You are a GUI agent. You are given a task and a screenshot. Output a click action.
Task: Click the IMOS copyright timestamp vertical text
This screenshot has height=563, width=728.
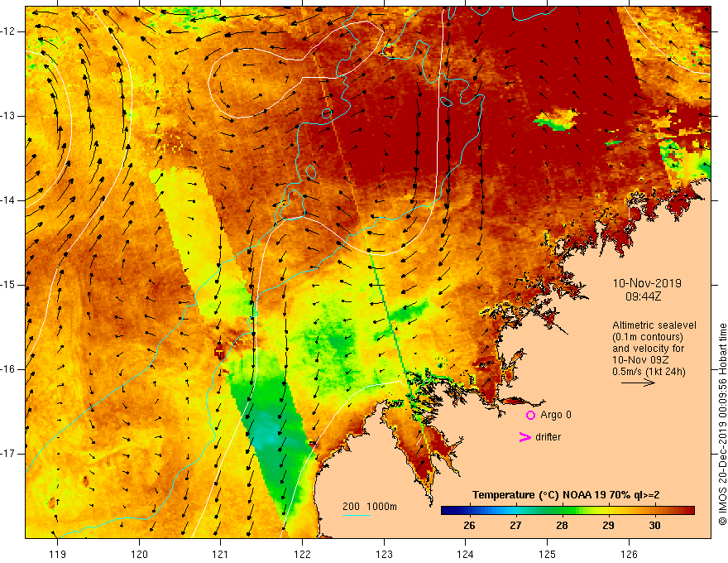tap(722, 424)
